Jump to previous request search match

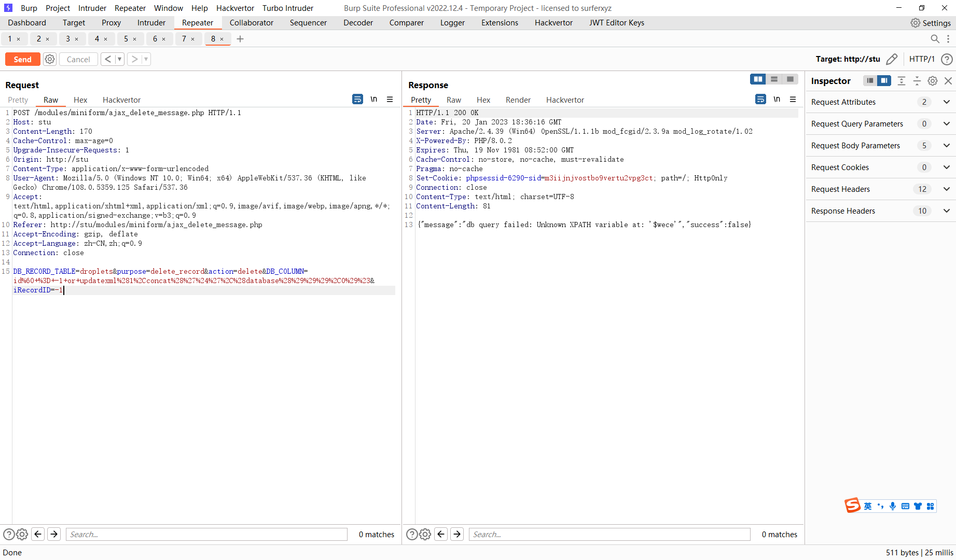pyautogui.click(x=38, y=534)
